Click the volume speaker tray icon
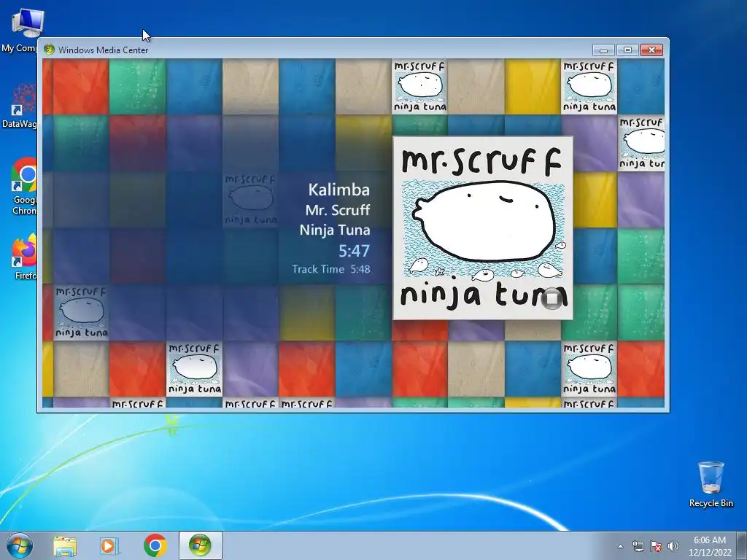Viewport: 747px width, 560px height. click(673, 546)
